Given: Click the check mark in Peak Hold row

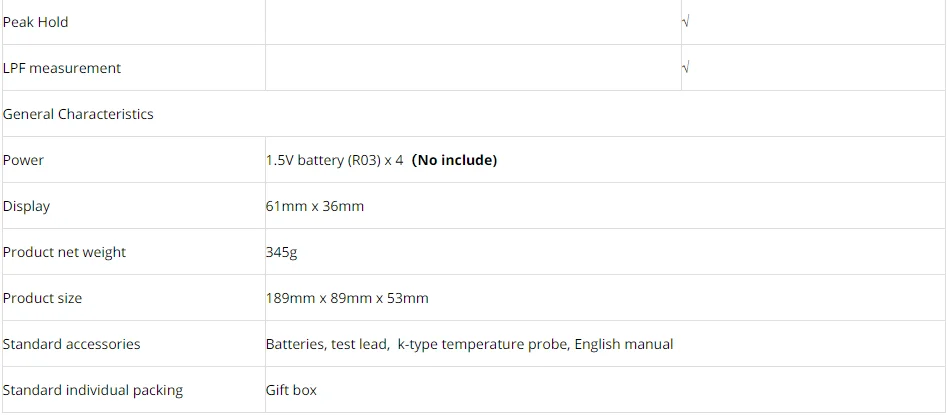Looking at the screenshot, I should point(686,22).
